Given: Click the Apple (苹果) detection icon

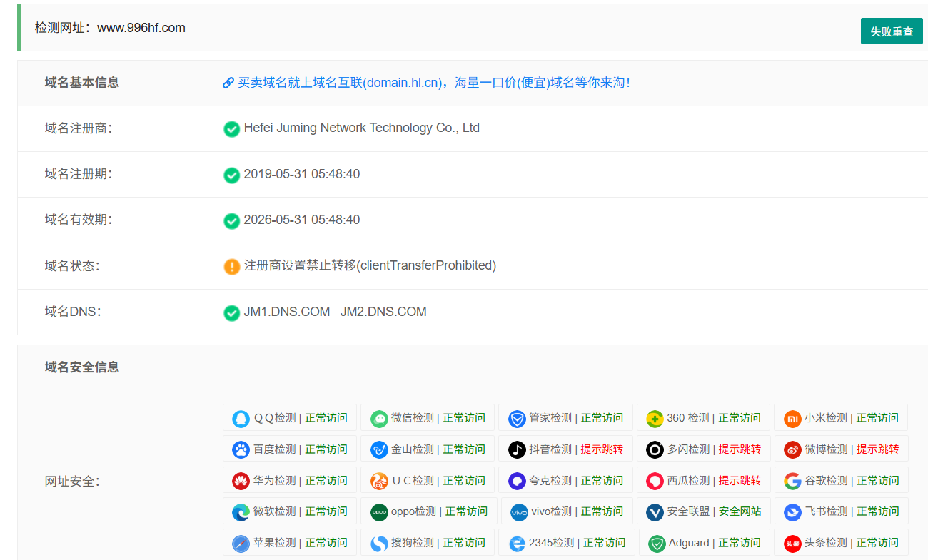Looking at the screenshot, I should 241,542.
